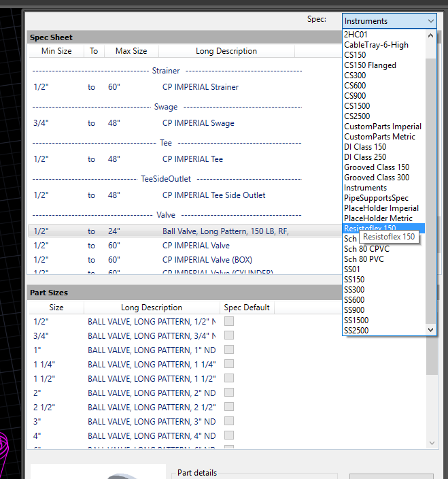Click the Spec Default column header
448x479 pixels.
pos(247,308)
